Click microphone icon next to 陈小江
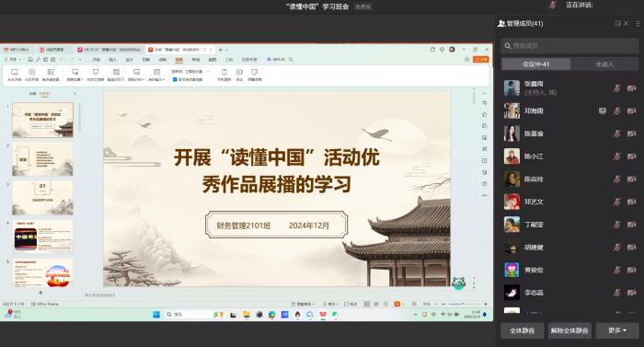This screenshot has width=644, height=347. click(x=617, y=156)
